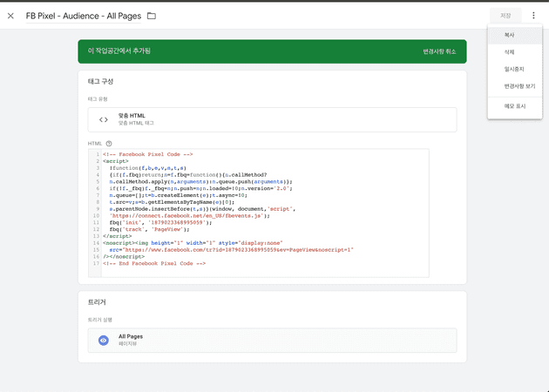Viewport: 549px width, 392px height.
Task: Click the 트리거 section heading
Action: [x=97, y=302]
